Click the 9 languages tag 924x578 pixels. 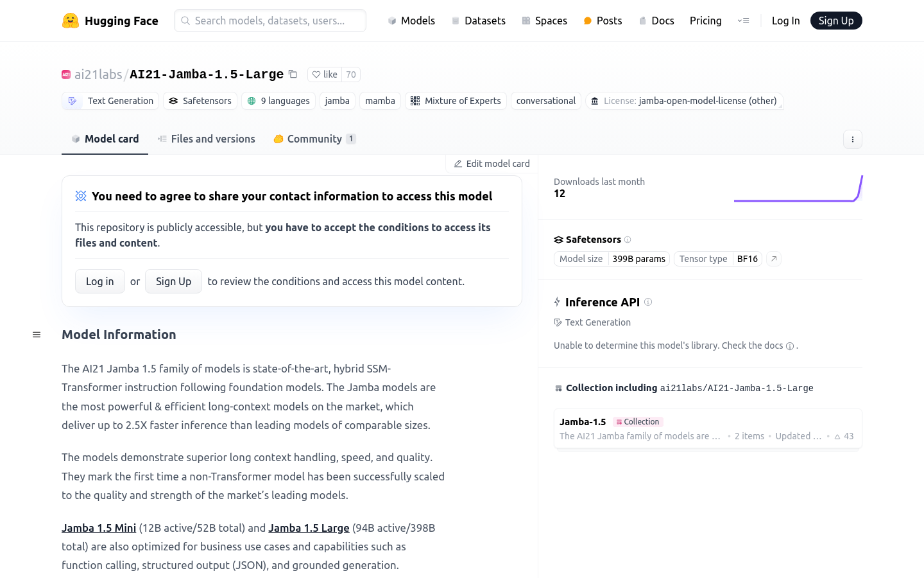click(278, 101)
